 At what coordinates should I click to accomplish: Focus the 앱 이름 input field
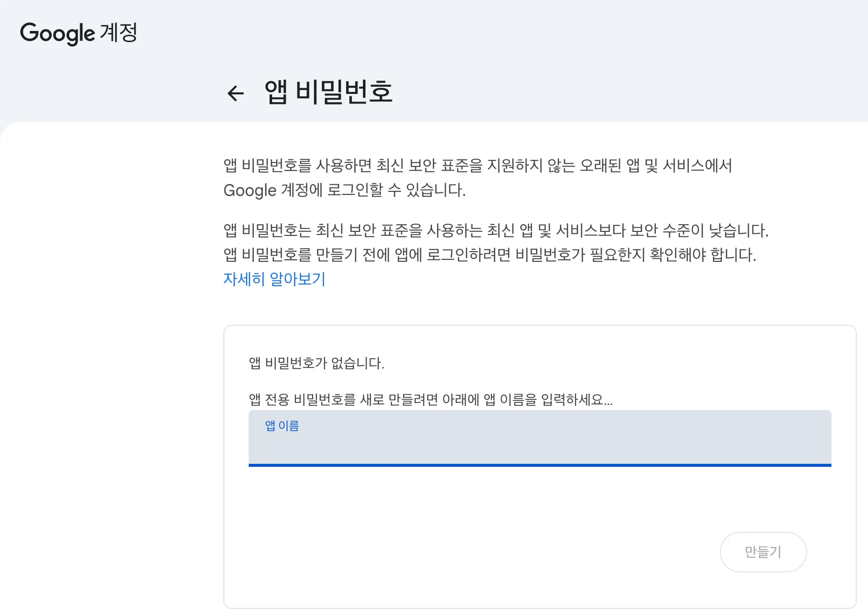pos(540,438)
